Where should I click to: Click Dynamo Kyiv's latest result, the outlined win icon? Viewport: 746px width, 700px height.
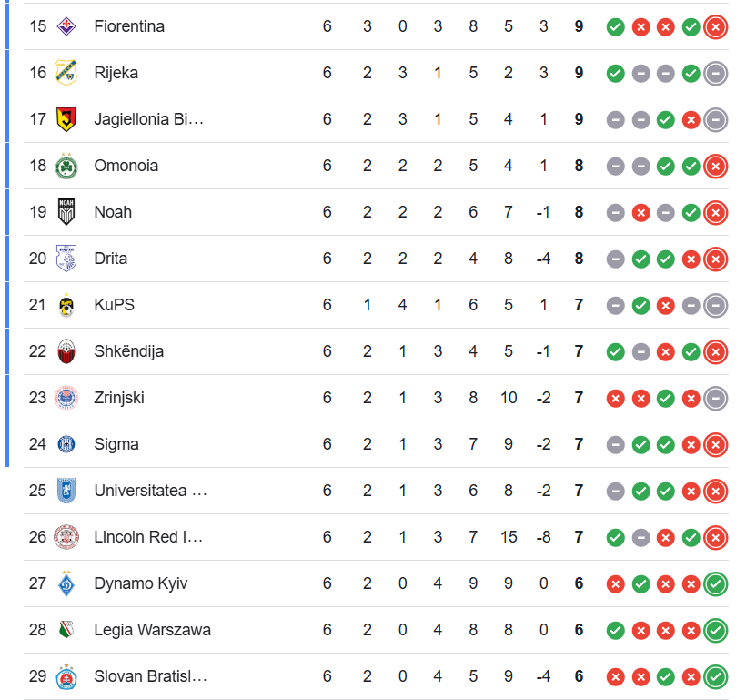click(716, 583)
